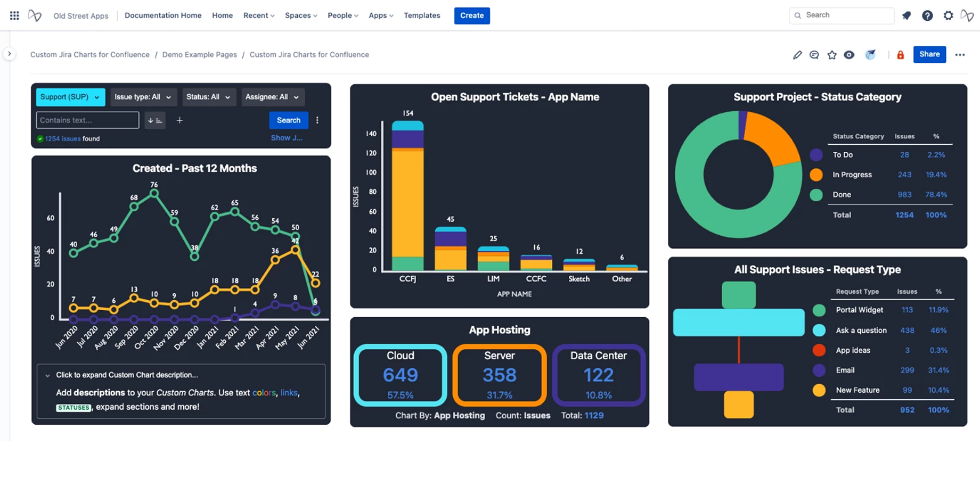This screenshot has width=980, height=479.
Task: Expand the left sidebar arrow
Action: pos(9,54)
